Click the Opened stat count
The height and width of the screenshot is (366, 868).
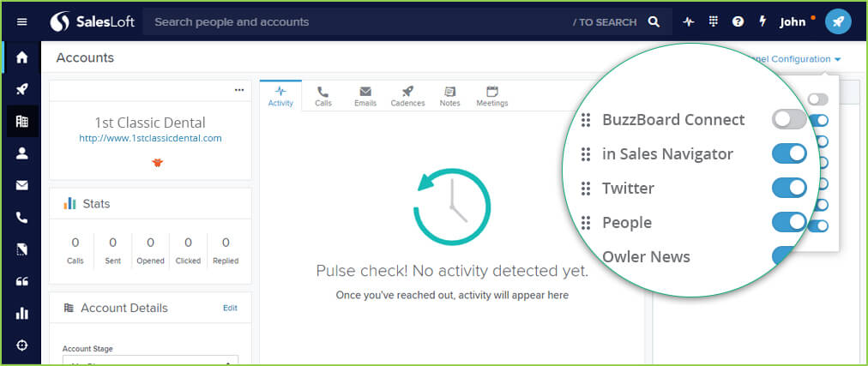point(151,243)
